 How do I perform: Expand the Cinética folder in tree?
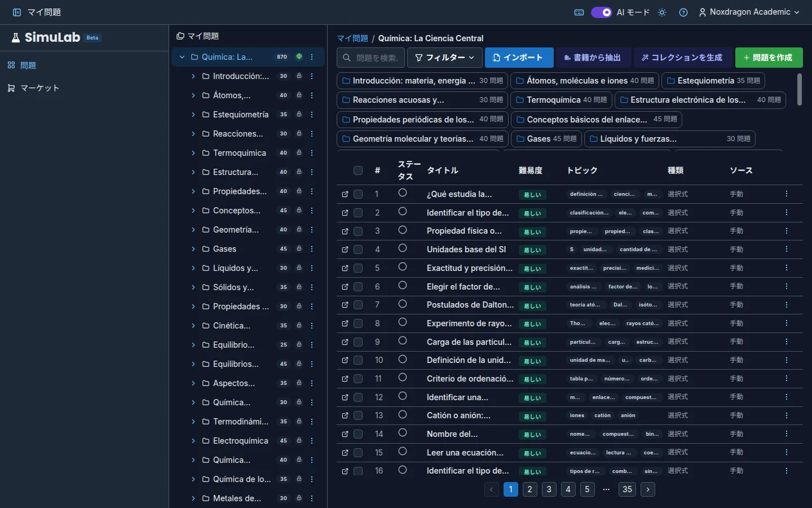tap(193, 326)
